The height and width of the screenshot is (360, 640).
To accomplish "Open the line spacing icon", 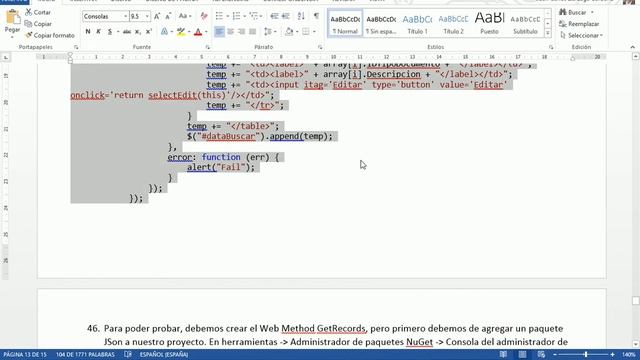I will [267, 31].
